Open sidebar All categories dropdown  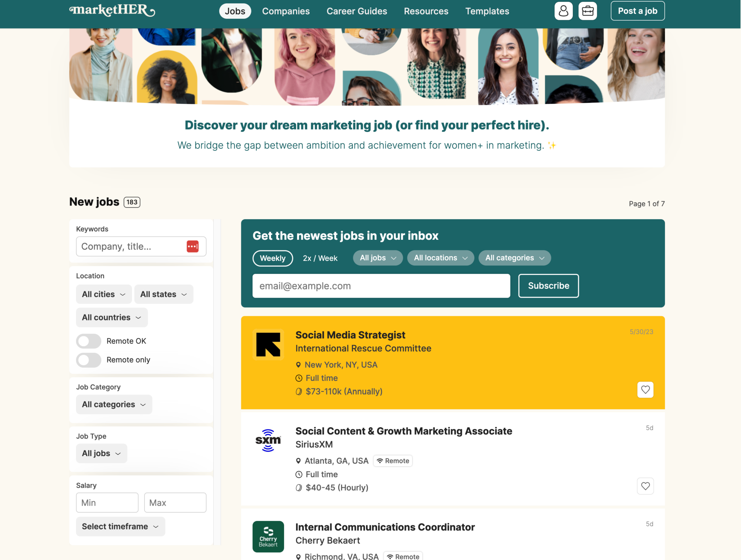tap(114, 404)
